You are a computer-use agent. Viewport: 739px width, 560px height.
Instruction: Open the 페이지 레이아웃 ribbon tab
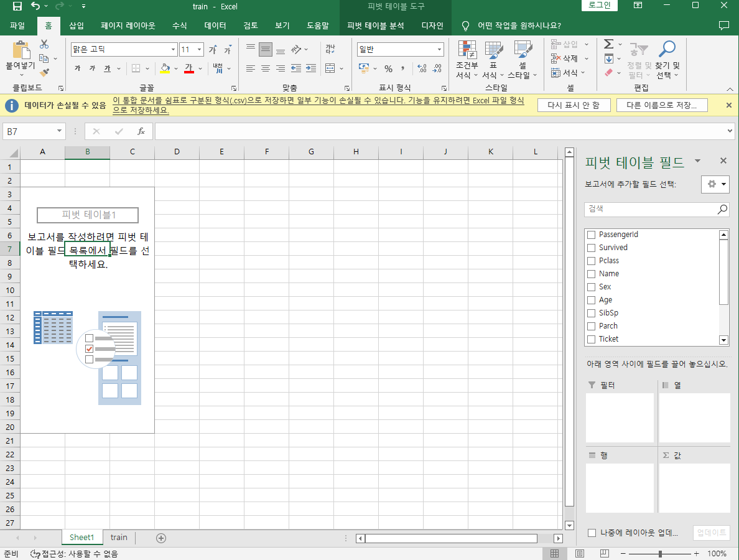coord(128,26)
